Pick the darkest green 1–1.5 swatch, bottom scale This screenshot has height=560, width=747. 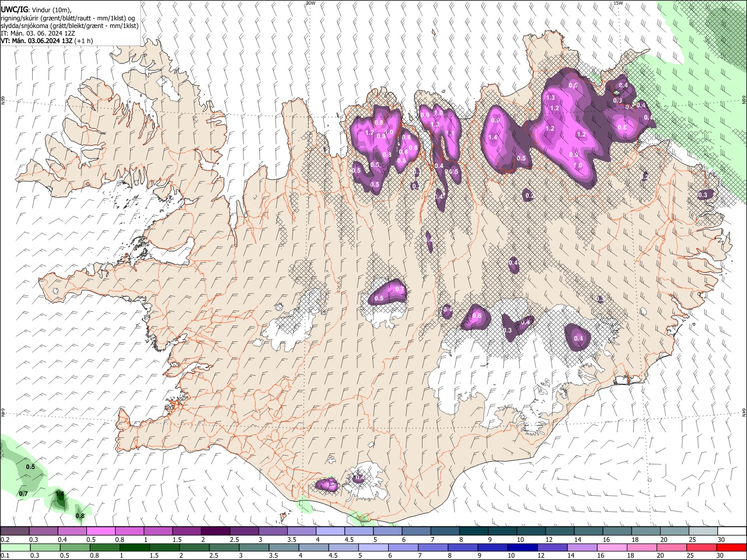pos(135,547)
